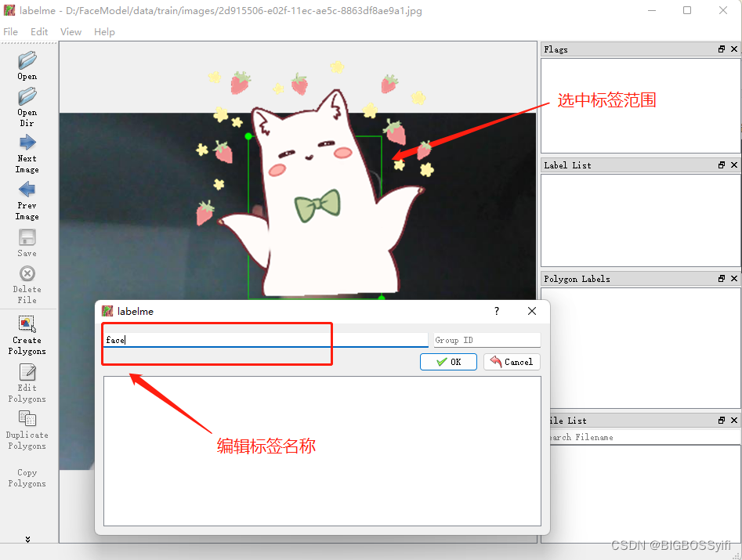This screenshot has height=560, width=742.
Task: Go to Next Image arrow
Action: click(27, 143)
